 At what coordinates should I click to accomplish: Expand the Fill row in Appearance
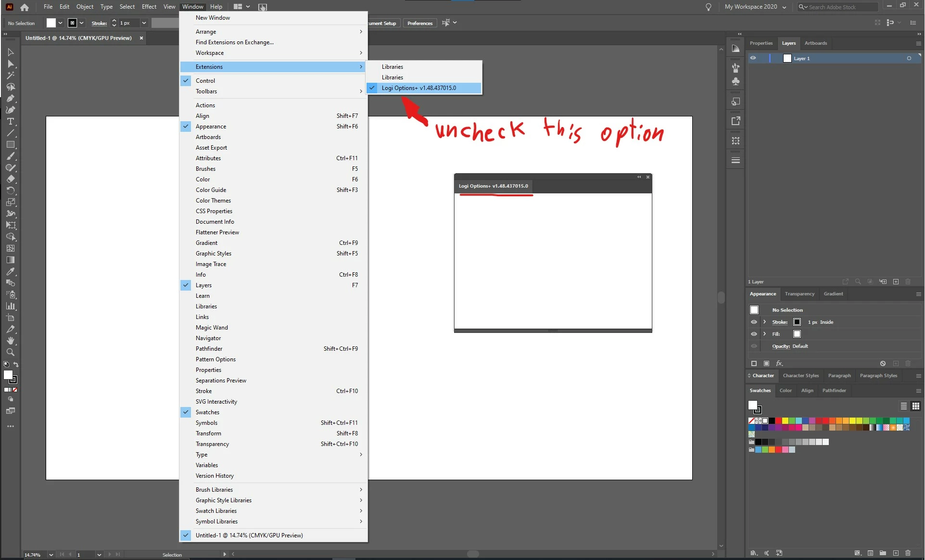pyautogui.click(x=764, y=334)
